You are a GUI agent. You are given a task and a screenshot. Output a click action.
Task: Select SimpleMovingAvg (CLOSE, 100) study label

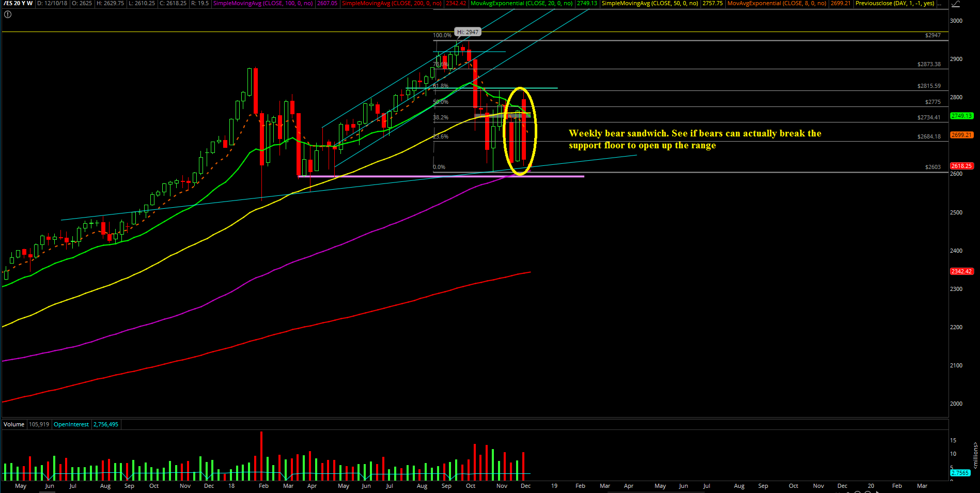click(x=263, y=3)
